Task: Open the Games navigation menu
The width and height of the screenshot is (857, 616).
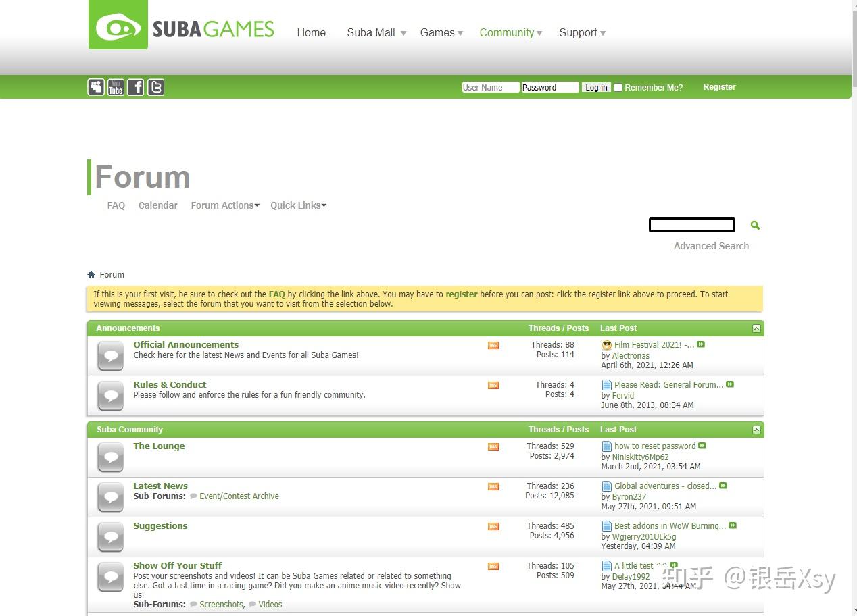Action: coord(441,32)
